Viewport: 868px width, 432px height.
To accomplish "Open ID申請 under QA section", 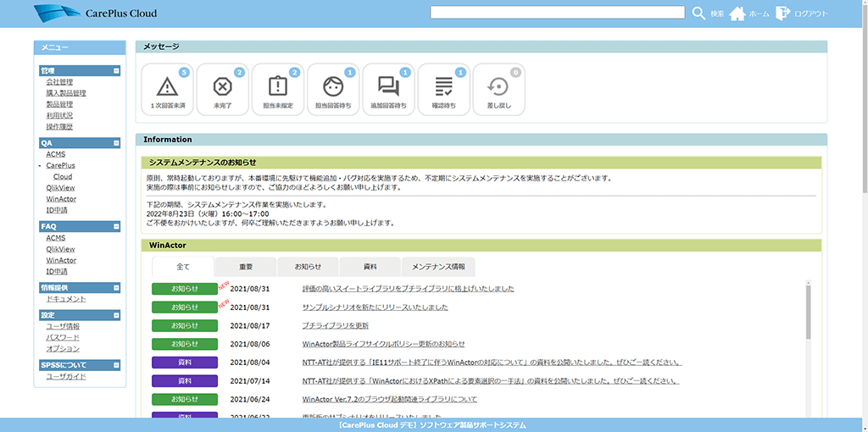I will click(57, 210).
